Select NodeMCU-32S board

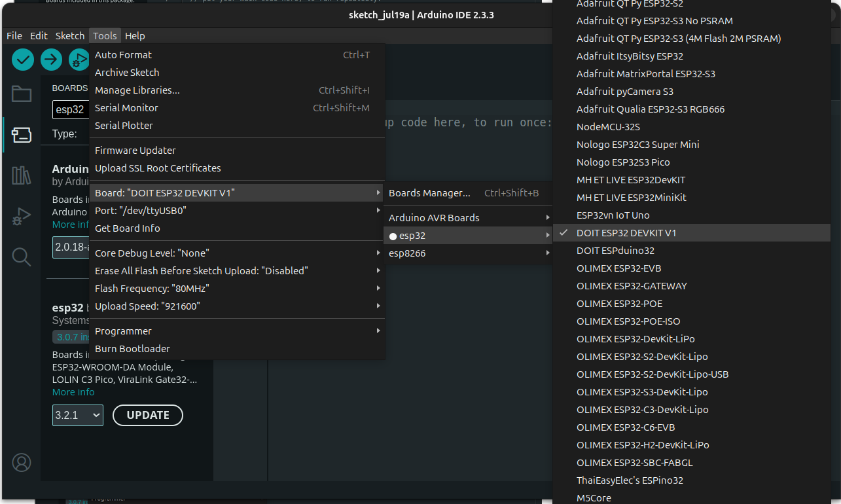point(691,127)
